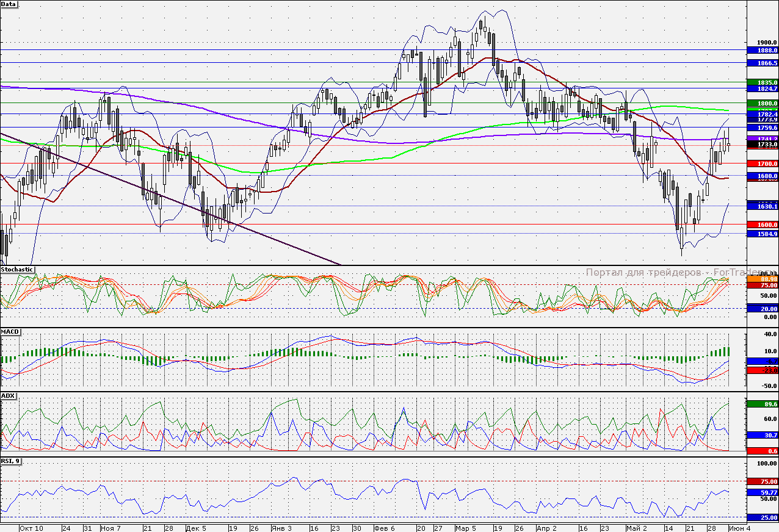This screenshot has height=532, width=779.
Task: Select the 'Май 2' date axis label
Action: tap(637, 528)
